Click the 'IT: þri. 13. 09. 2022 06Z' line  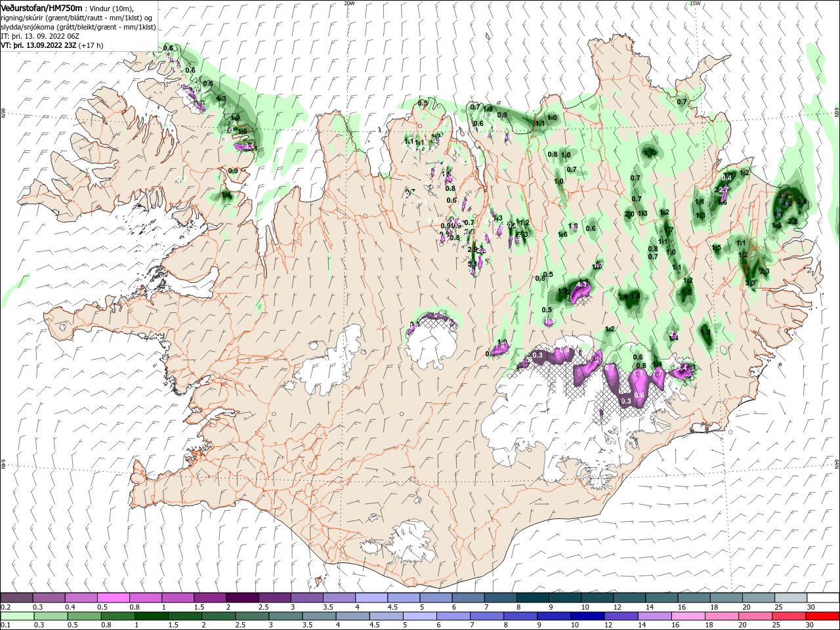[x=39, y=36]
